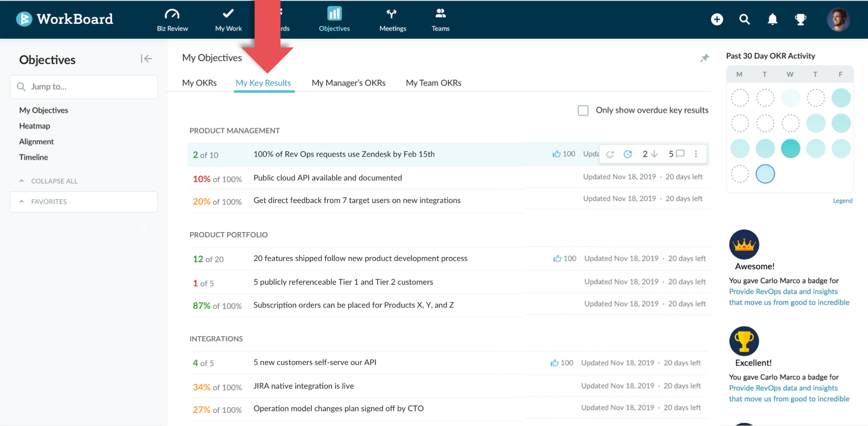Click the 10% of 100% progress value

click(217, 179)
